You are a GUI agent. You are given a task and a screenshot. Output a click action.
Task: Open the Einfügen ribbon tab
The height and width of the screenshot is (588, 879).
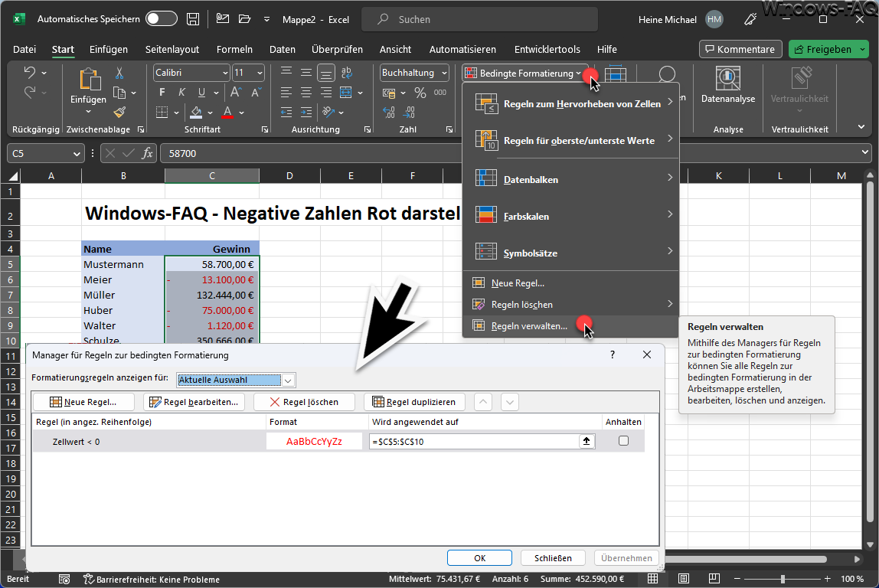coord(108,49)
